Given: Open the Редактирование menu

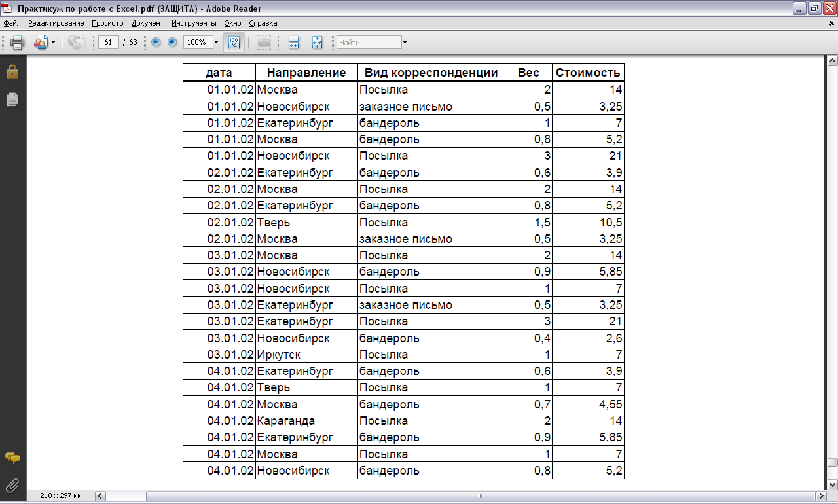Looking at the screenshot, I should 56,23.
